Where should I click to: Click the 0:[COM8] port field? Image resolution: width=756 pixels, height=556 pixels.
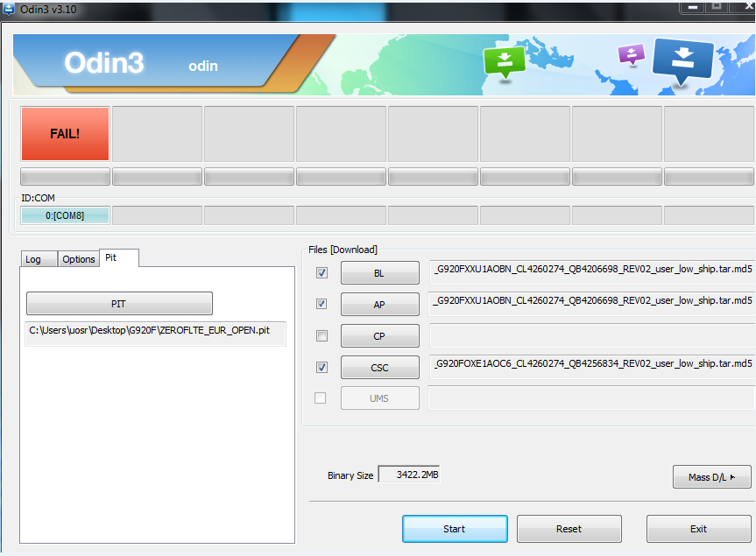[x=65, y=215]
